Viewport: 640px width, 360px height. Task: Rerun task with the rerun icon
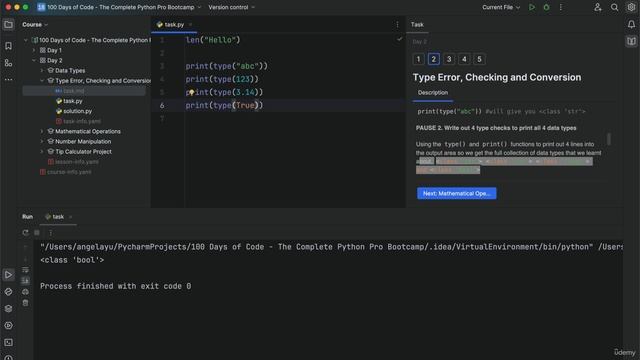click(25, 233)
